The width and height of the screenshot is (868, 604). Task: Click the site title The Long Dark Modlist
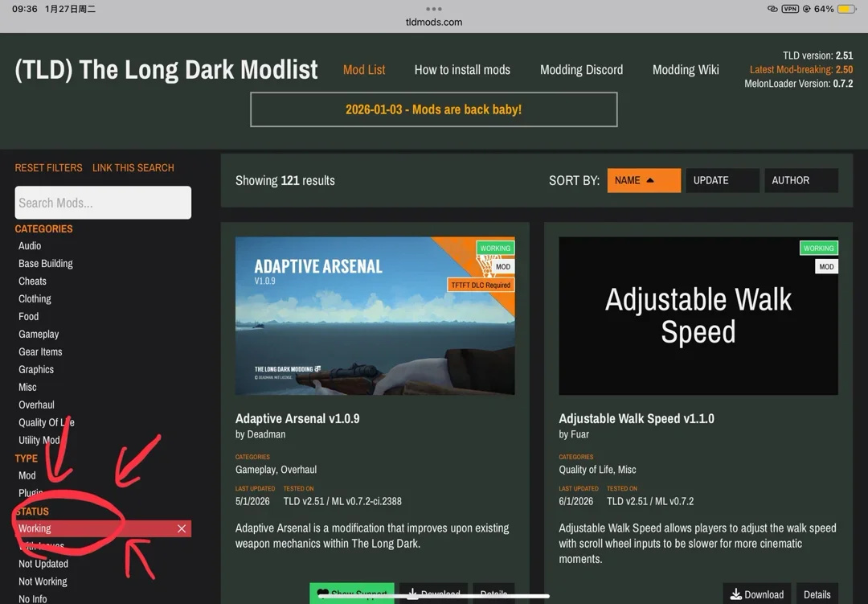pos(166,70)
